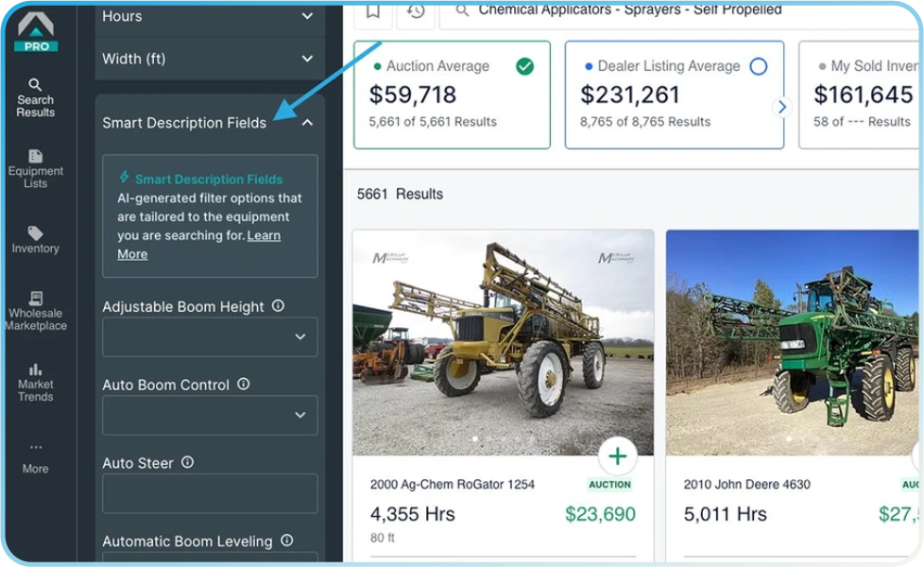Click the search magnifier icon

(x=462, y=10)
